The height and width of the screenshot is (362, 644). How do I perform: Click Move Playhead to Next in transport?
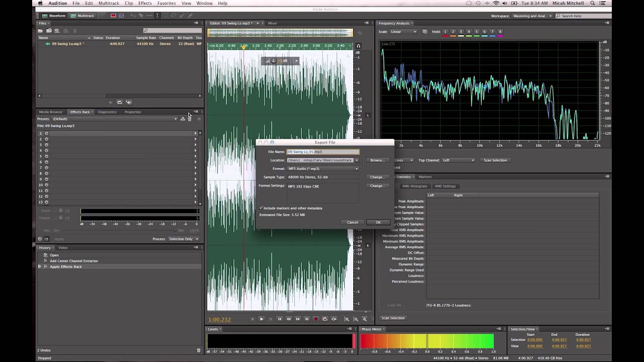click(307, 319)
